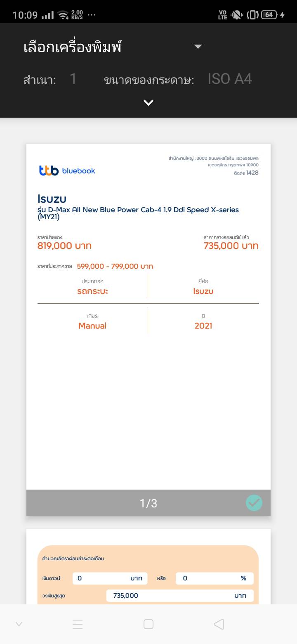
Task: Open the printer selection dropdown arrow
Action: [198, 47]
